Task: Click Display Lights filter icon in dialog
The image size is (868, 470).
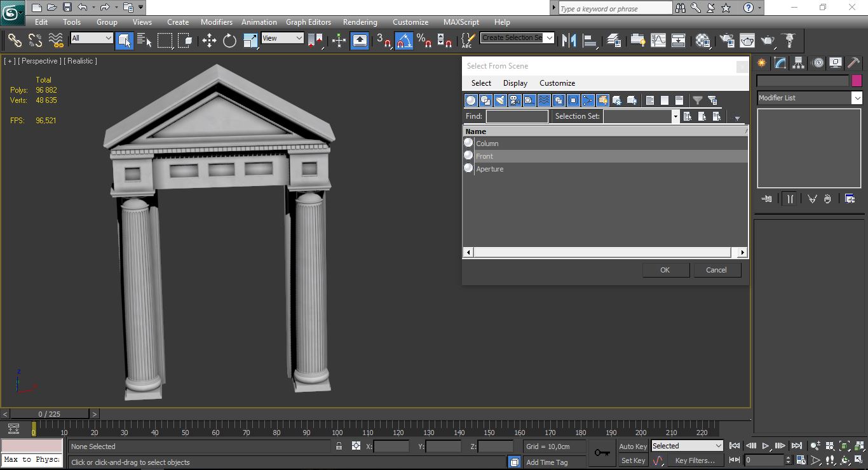Action: coord(500,100)
